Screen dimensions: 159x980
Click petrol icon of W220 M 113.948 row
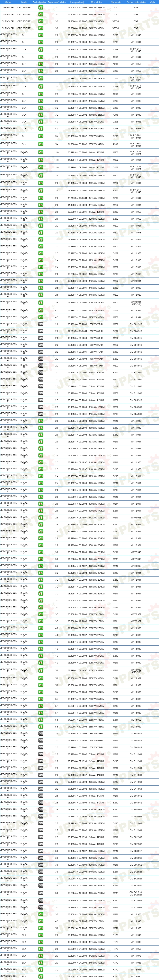[x=41, y=921]
